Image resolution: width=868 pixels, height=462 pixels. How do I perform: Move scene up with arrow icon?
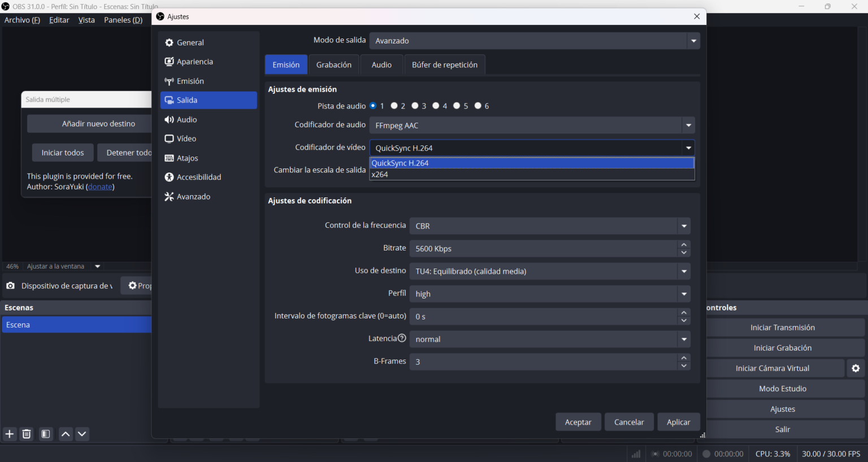[66, 434]
